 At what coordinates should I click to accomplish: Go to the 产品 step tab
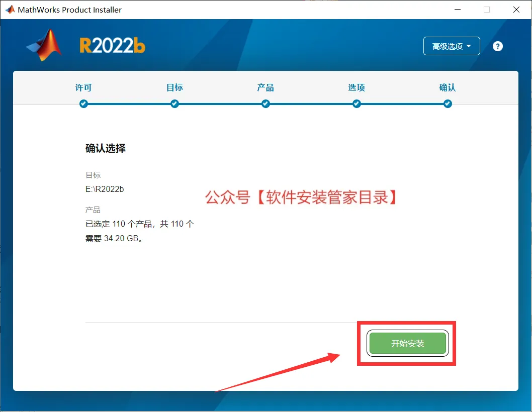pos(265,87)
